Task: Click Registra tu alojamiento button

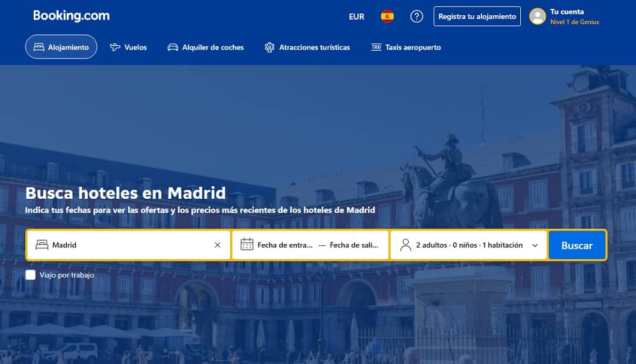Action: click(477, 17)
